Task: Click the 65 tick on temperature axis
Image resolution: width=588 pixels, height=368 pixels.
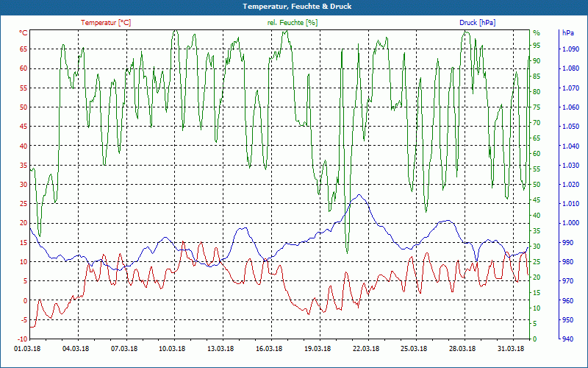Action: coord(24,49)
